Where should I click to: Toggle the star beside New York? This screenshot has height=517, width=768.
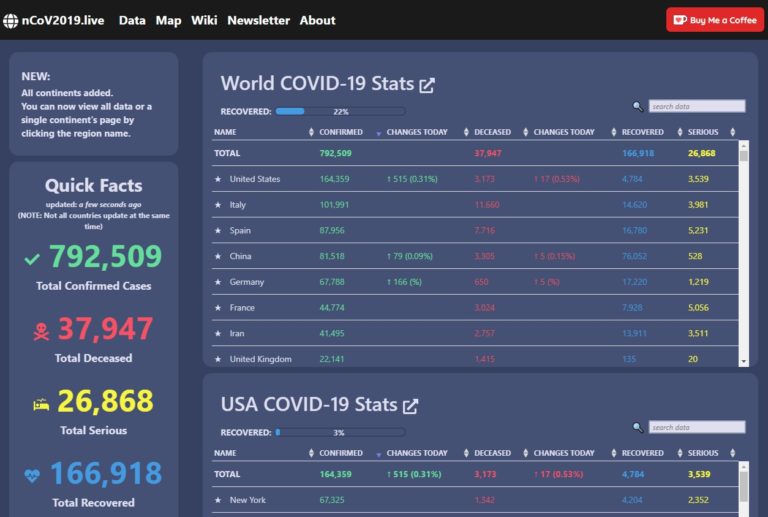pos(218,500)
